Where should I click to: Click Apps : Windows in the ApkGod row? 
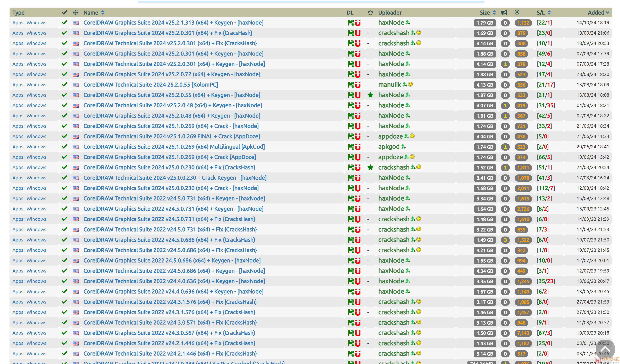(29, 147)
